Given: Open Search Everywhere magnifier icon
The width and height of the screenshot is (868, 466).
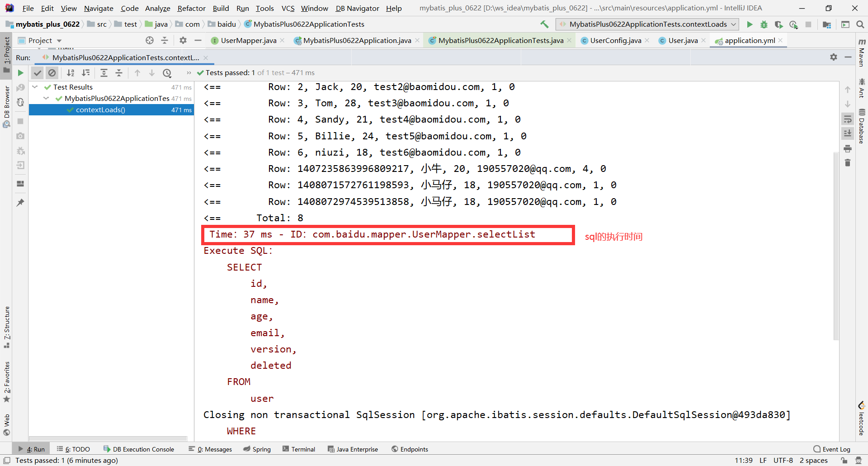Looking at the screenshot, I should tap(860, 24).
